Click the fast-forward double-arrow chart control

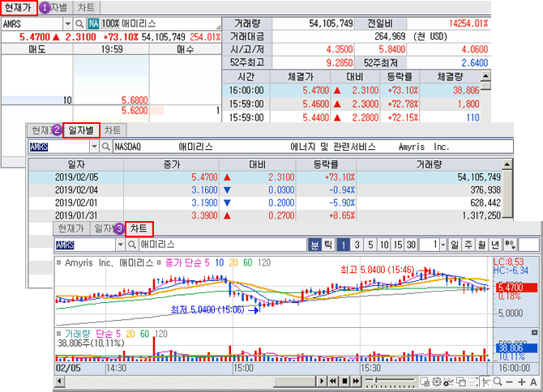pyautogui.click(x=356, y=381)
